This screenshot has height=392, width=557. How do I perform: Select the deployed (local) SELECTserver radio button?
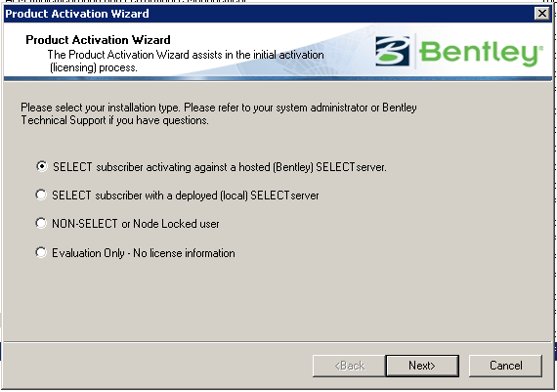(x=41, y=195)
